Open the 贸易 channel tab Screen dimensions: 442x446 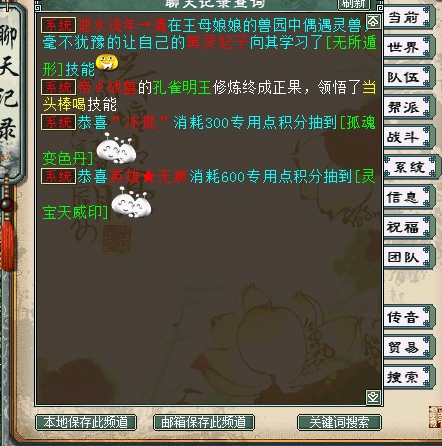point(409,347)
